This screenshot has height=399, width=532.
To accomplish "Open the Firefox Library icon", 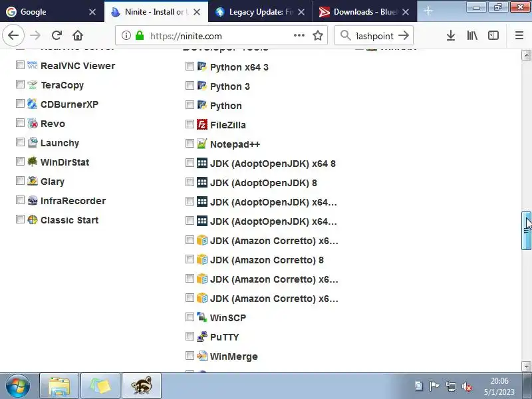I will point(472,35).
